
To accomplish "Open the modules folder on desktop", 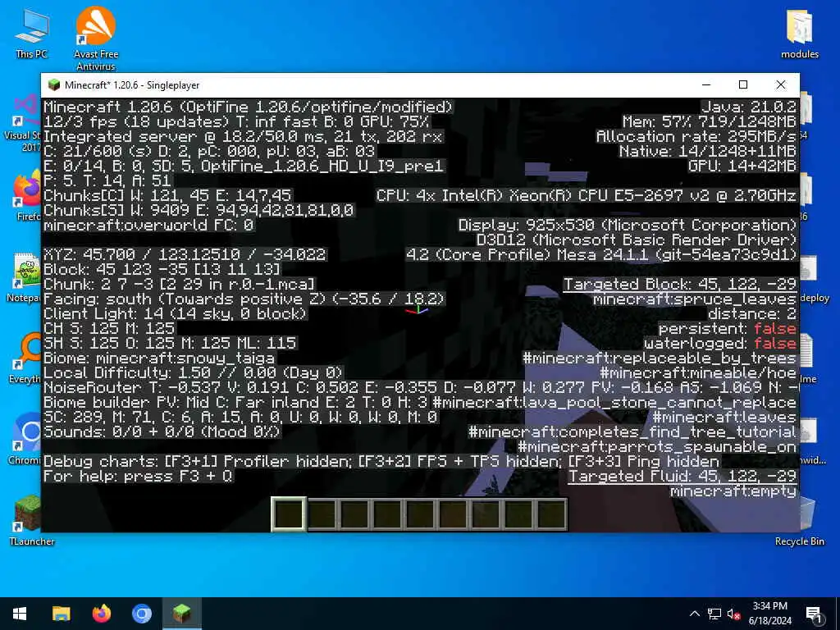I will [799, 34].
